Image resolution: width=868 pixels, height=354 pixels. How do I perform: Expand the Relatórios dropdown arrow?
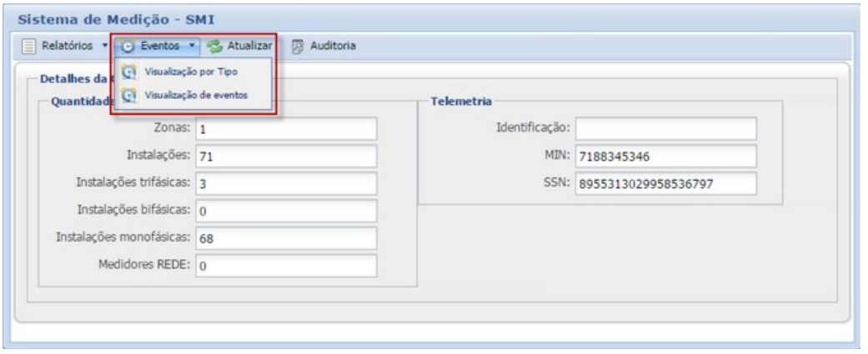(x=105, y=44)
